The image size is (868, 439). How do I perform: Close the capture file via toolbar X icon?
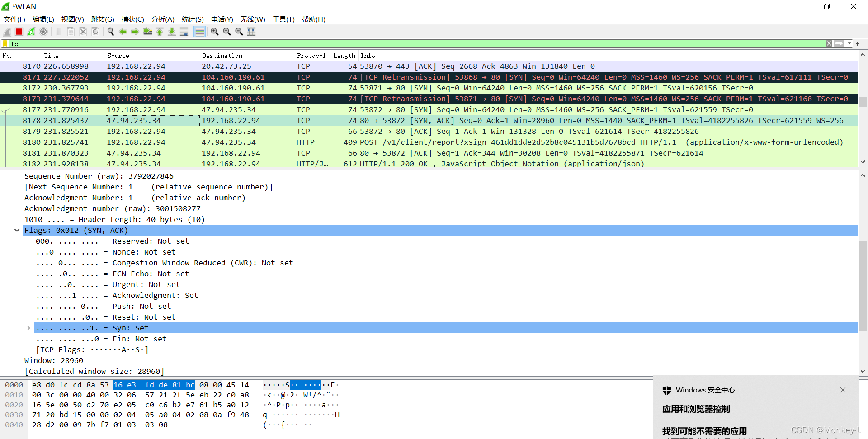pyautogui.click(x=83, y=32)
